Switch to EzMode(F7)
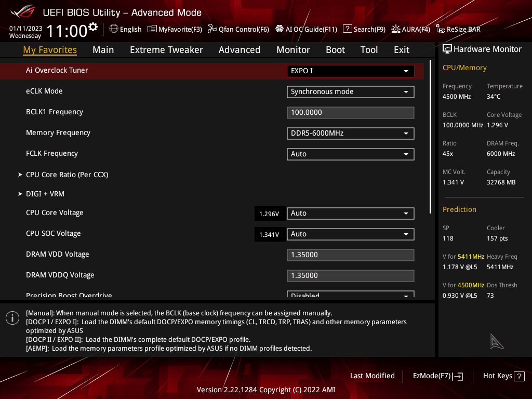 pyautogui.click(x=437, y=376)
